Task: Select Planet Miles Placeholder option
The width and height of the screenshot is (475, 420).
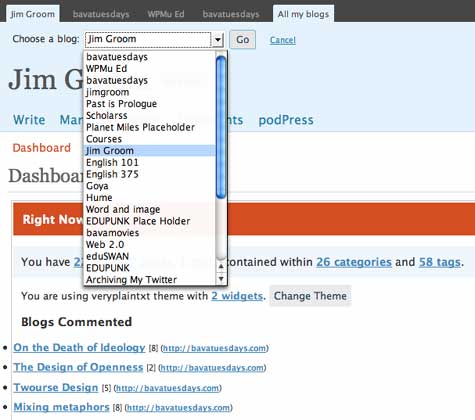Action: click(x=149, y=127)
